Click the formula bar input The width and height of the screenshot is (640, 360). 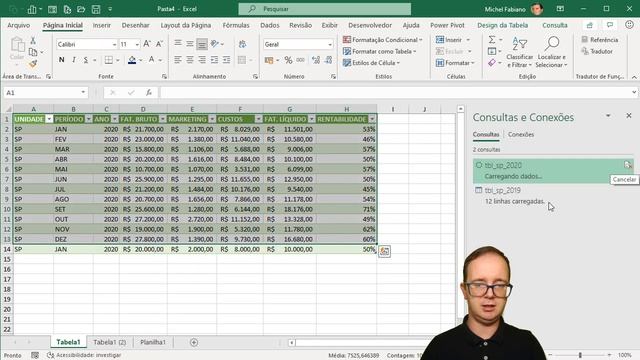[x=396, y=93]
